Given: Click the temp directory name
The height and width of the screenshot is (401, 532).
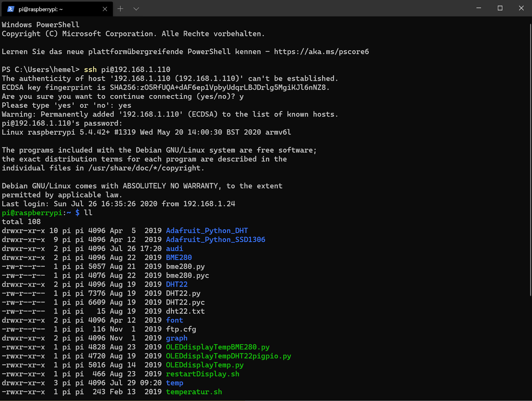Looking at the screenshot, I should point(175,383).
